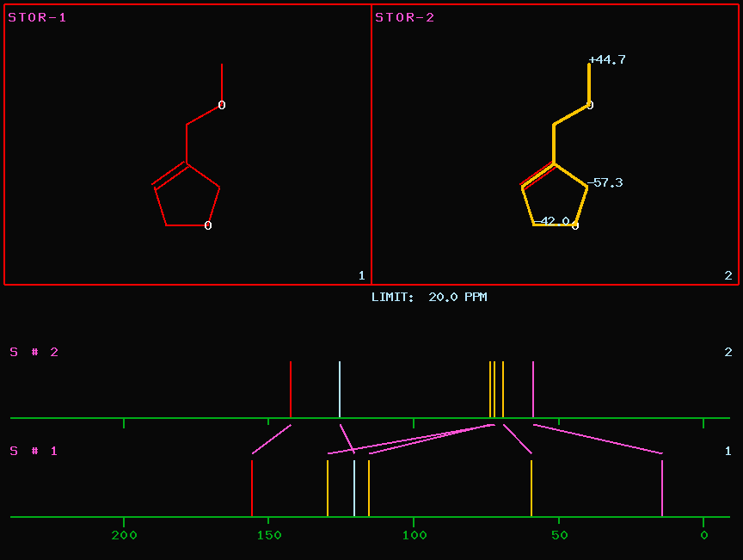Click the red peak in spectrum S # 1
Viewport: 743px width, 560px height.
[x=251, y=488]
